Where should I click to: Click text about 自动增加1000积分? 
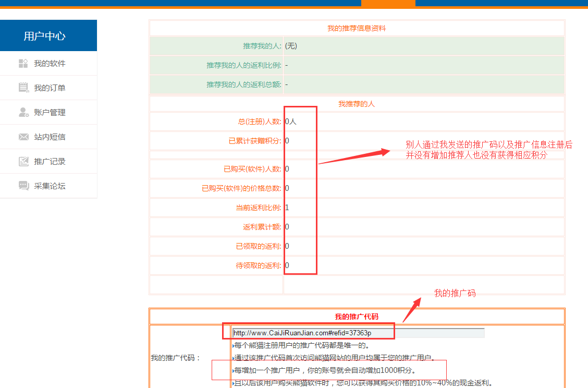tap(325, 370)
